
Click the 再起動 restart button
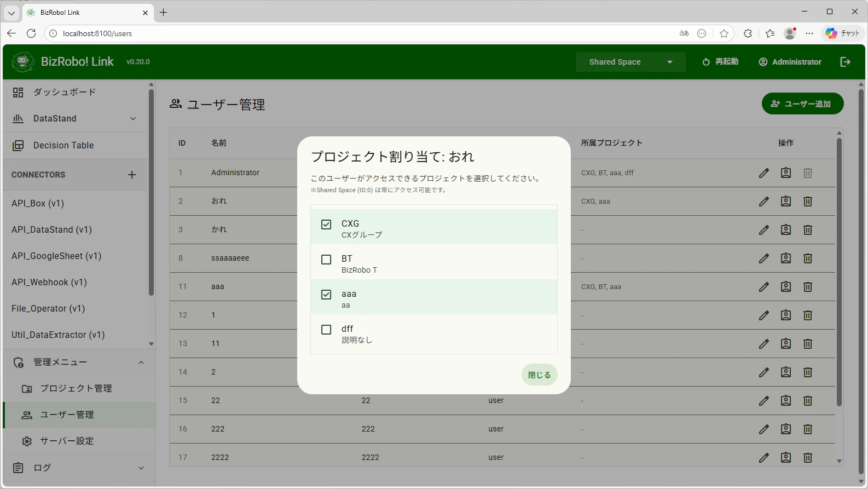coord(720,62)
